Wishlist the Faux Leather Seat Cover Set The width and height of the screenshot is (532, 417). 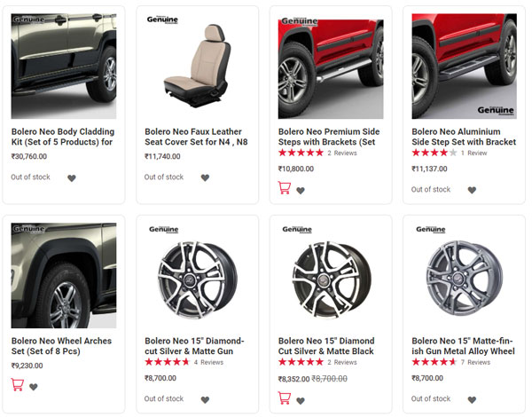pyautogui.click(x=205, y=178)
